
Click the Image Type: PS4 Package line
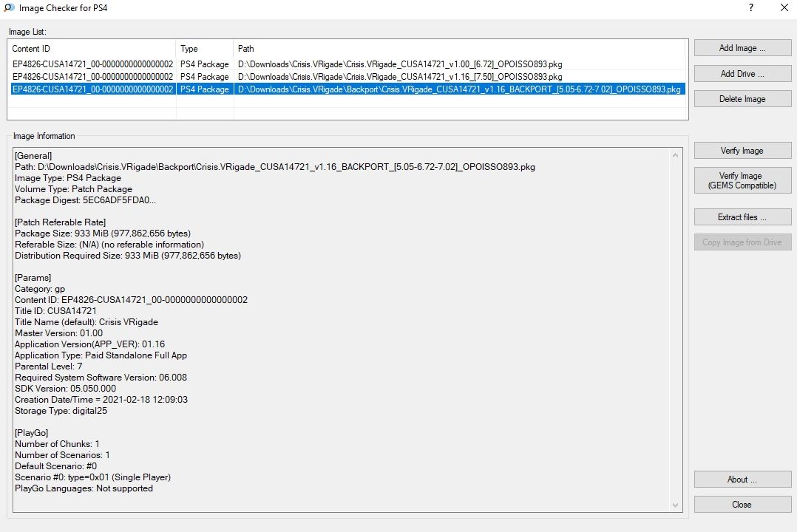click(68, 178)
